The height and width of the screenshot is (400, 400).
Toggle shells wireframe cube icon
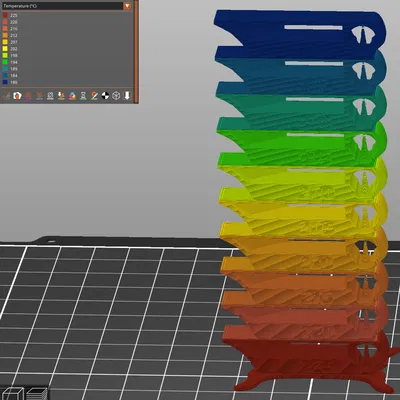coord(116,96)
